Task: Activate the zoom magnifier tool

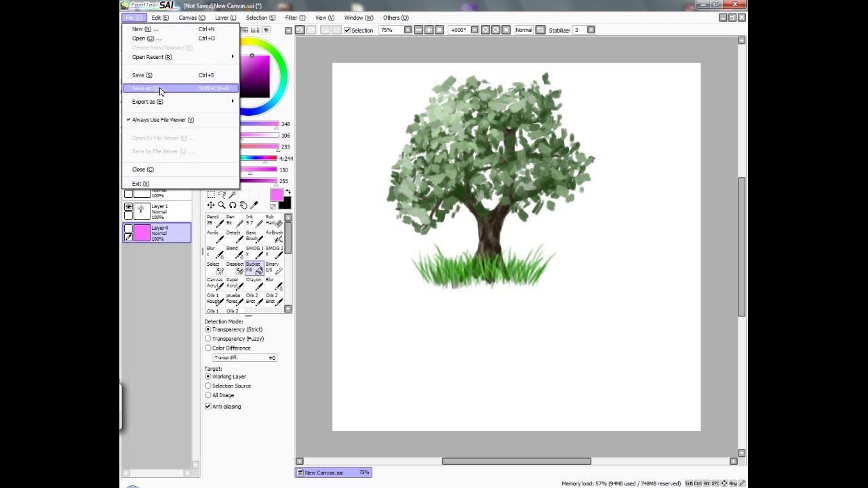Action: (x=222, y=205)
